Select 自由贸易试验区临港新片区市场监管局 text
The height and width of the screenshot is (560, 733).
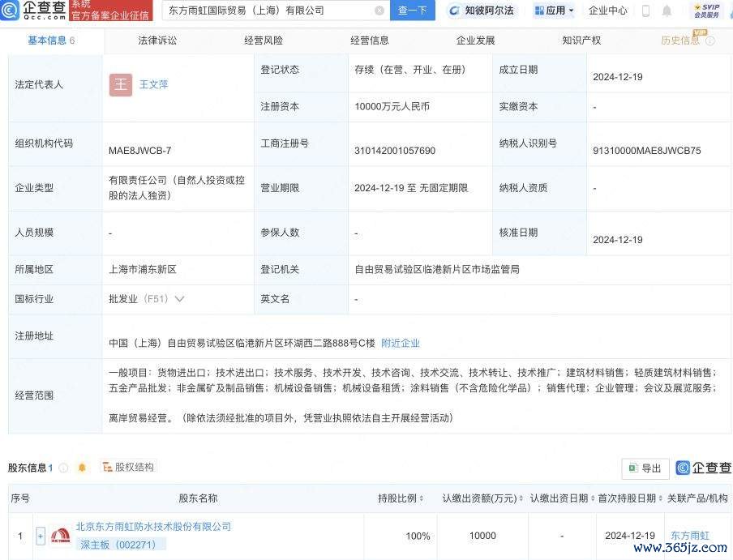coord(437,270)
